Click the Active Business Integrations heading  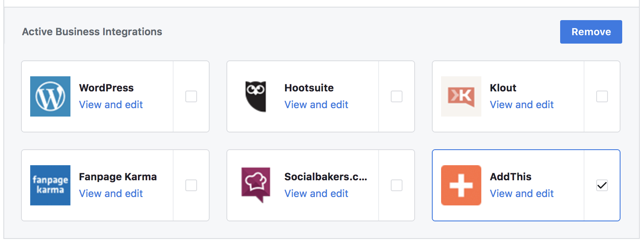tap(92, 32)
